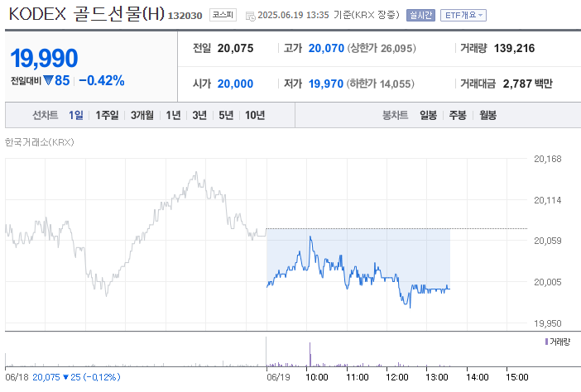Click the small down-triangle icon before 25 at chart bottom

65,377
